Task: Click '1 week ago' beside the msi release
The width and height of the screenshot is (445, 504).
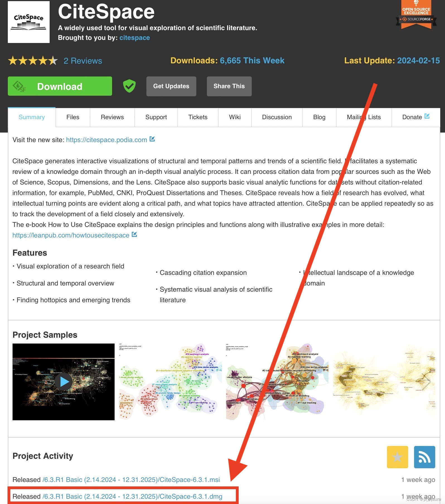Action: [x=418, y=480]
